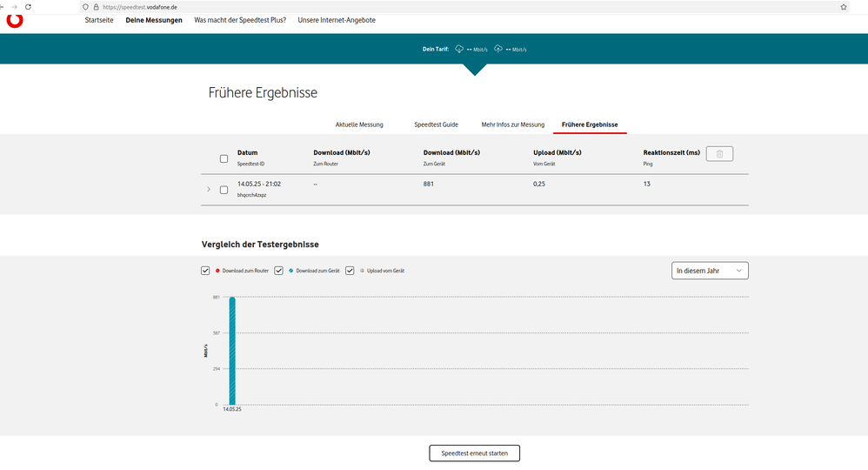This screenshot has width=868, height=470.
Task: Click the teal bar for 14.05.25
Action: click(232, 351)
